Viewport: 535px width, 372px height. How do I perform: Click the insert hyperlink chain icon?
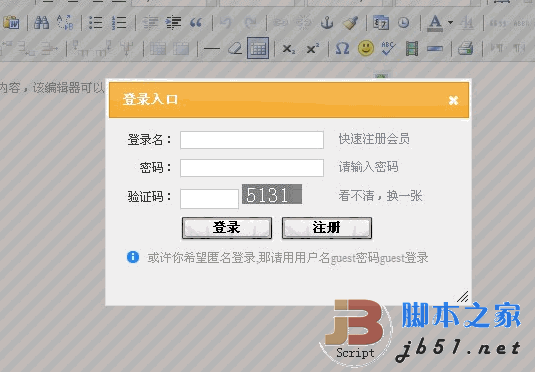pyautogui.click(x=280, y=23)
